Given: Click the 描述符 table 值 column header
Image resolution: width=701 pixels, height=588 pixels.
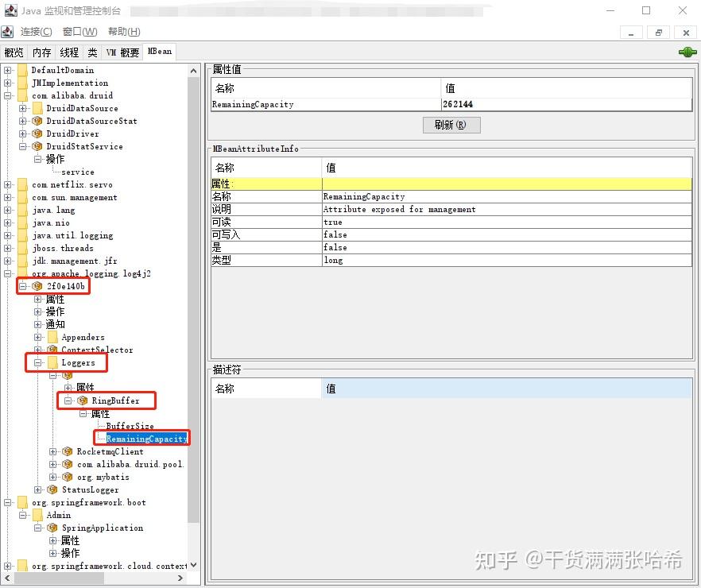Looking at the screenshot, I should tap(506, 389).
